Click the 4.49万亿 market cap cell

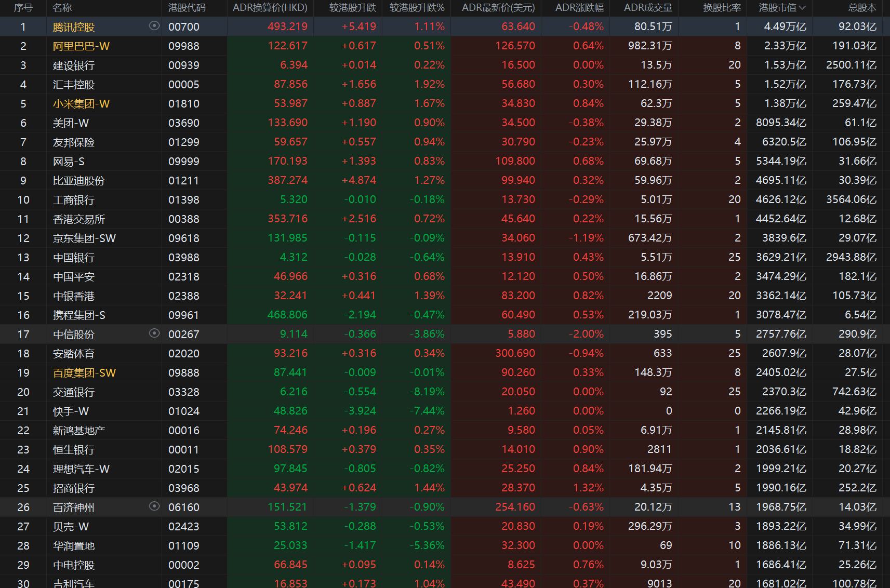coord(785,26)
